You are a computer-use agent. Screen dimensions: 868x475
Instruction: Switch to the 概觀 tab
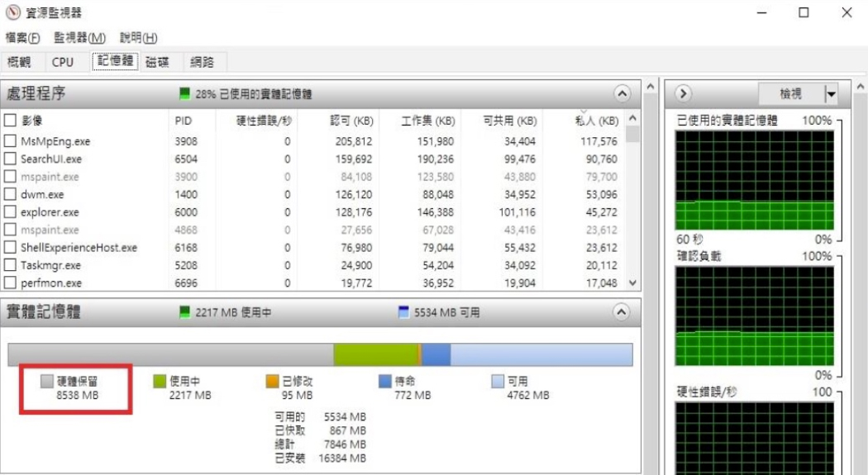19,62
